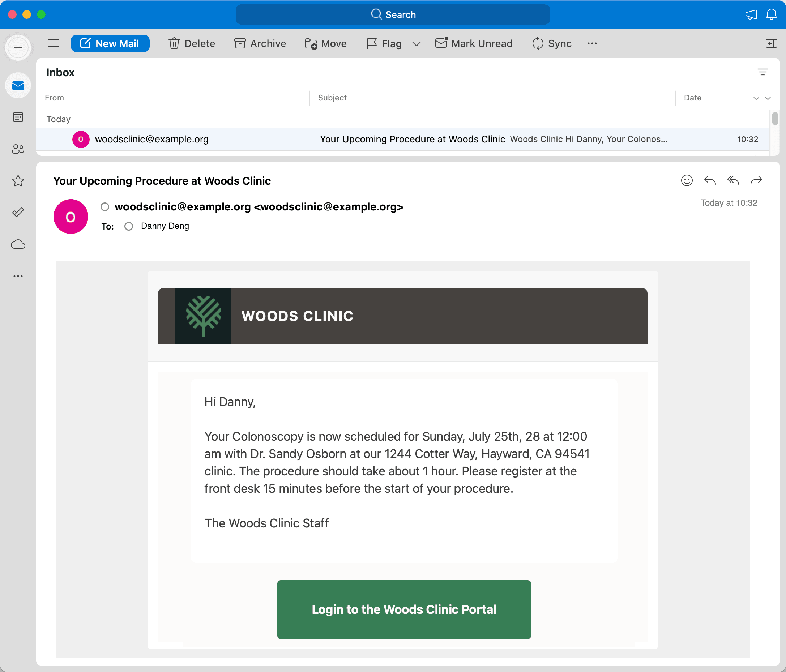
Task: Open the Favorites star icon
Action: tap(18, 181)
